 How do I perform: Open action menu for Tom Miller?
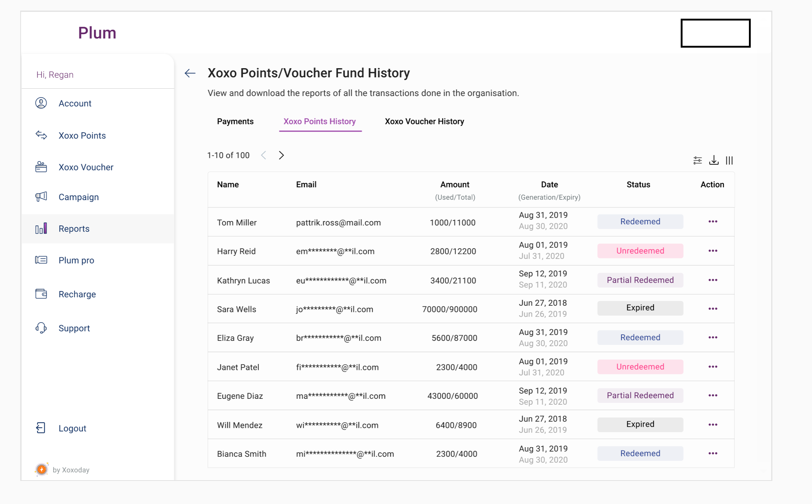(713, 221)
